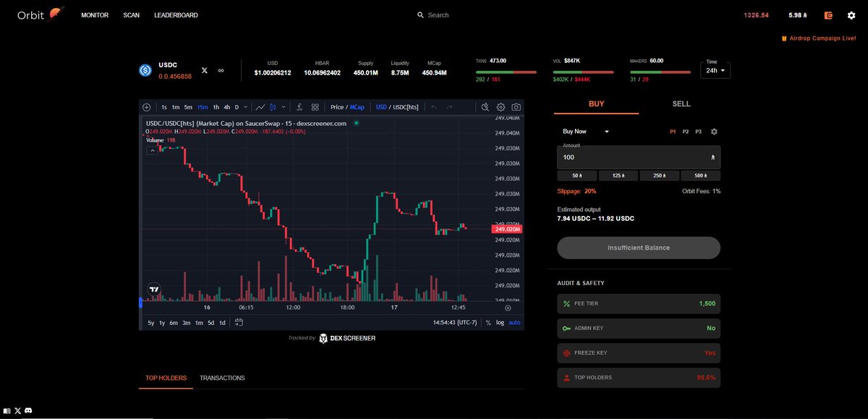The width and height of the screenshot is (868, 419).
Task: Click the Slippage 20% setting
Action: [x=576, y=191]
